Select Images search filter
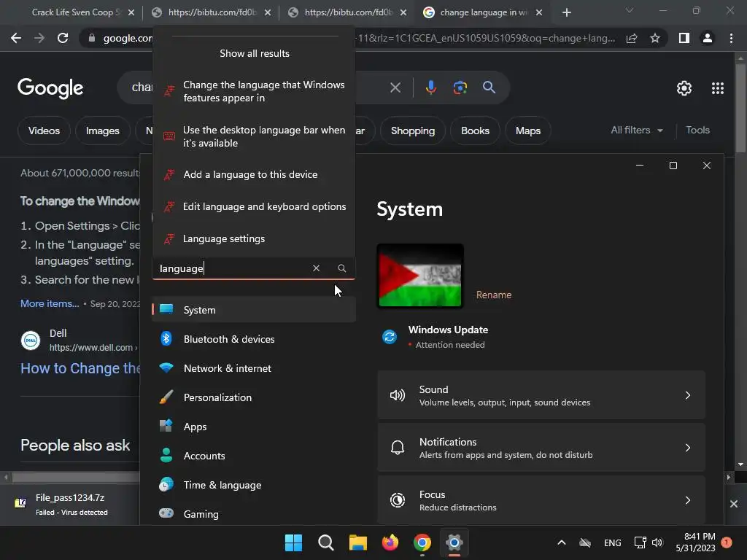The width and height of the screenshot is (747, 560). pos(102,131)
